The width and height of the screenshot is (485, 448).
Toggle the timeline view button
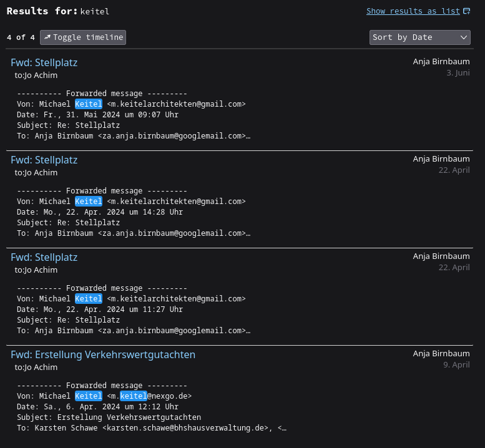pos(83,37)
